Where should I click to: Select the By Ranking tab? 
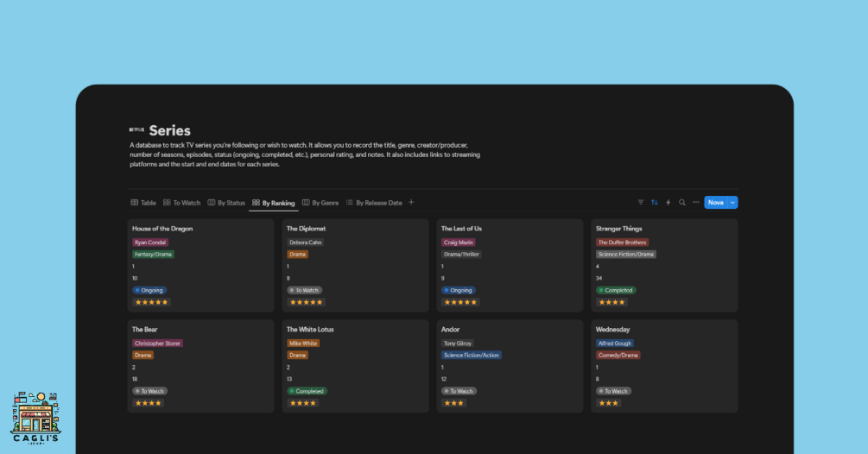pyautogui.click(x=274, y=203)
